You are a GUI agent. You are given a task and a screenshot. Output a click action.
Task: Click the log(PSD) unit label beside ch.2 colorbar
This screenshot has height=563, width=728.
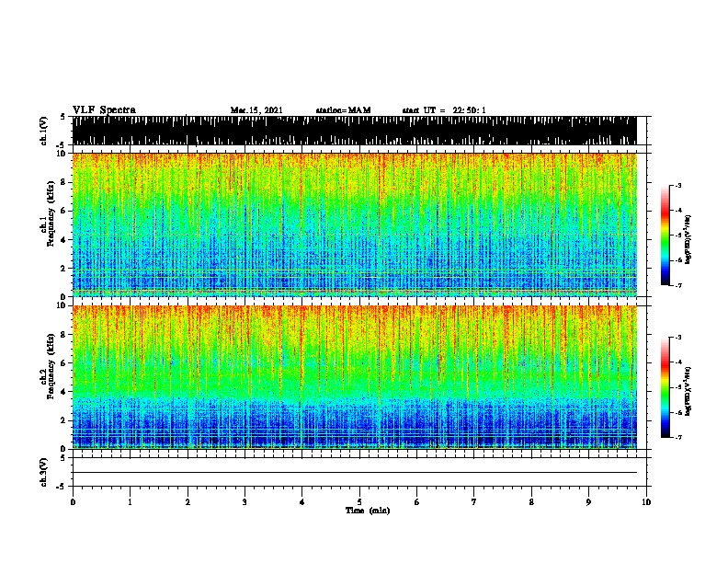click(x=688, y=391)
